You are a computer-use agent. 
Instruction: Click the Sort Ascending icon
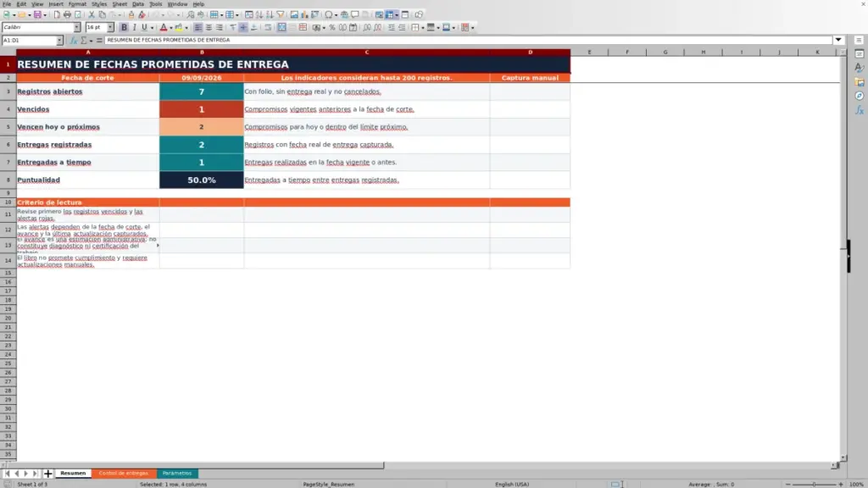pyautogui.click(x=259, y=15)
